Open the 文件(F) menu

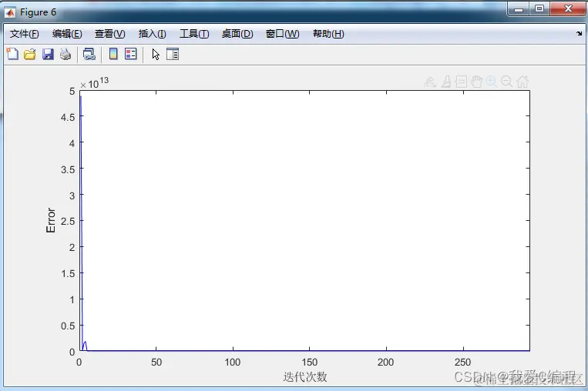tap(25, 34)
